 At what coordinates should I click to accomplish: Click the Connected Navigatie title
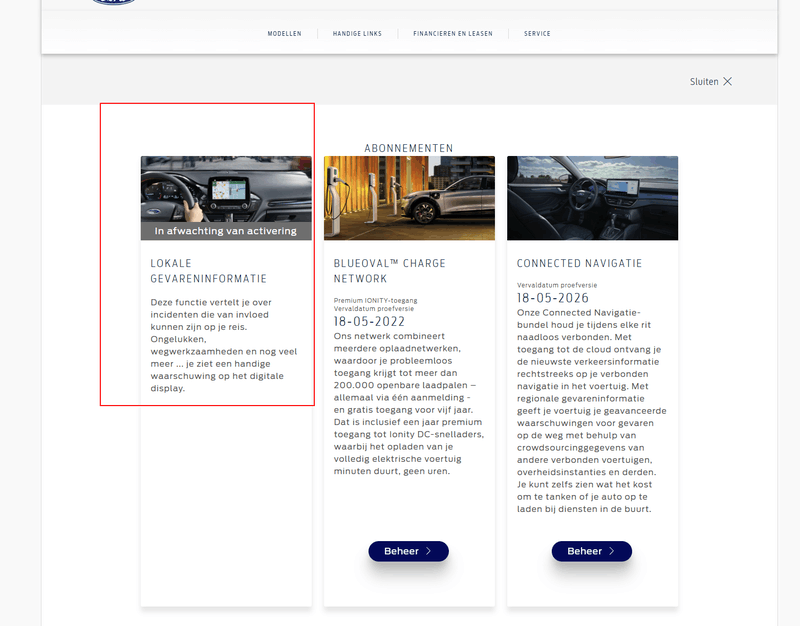pyautogui.click(x=579, y=263)
